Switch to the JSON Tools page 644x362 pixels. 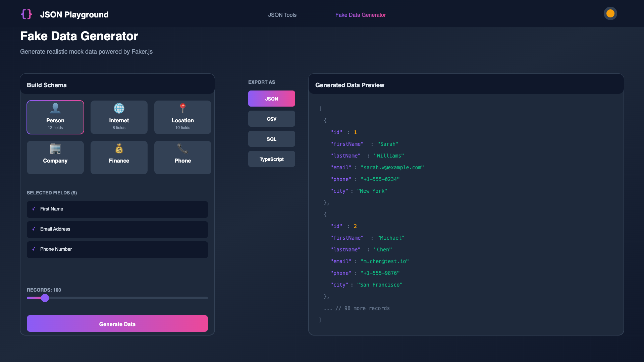pos(282,15)
